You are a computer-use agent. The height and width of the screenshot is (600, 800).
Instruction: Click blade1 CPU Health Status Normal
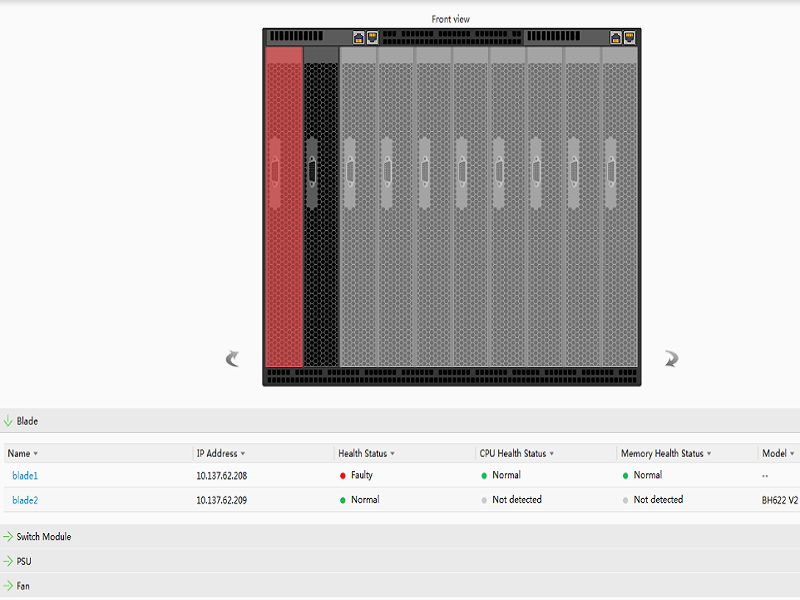coord(507,475)
